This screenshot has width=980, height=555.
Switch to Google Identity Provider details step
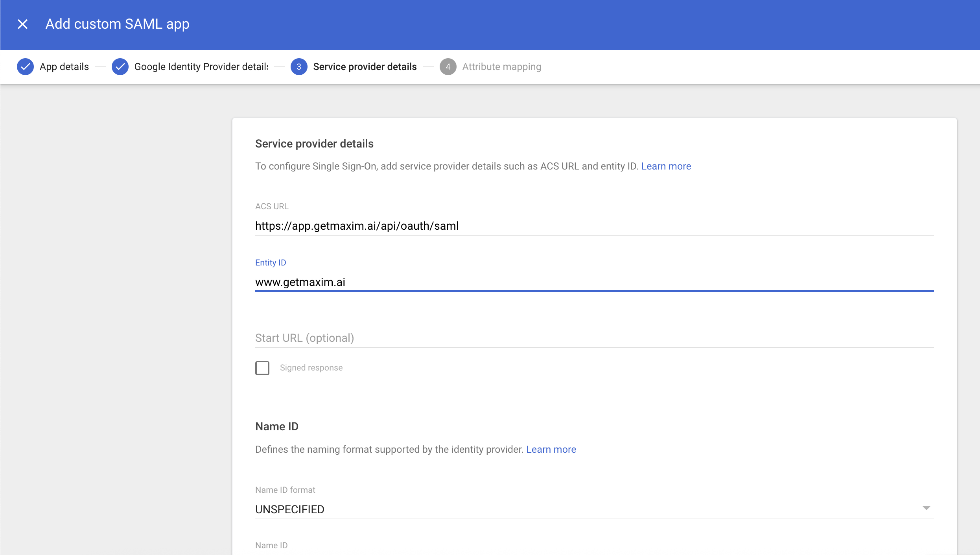(x=201, y=66)
